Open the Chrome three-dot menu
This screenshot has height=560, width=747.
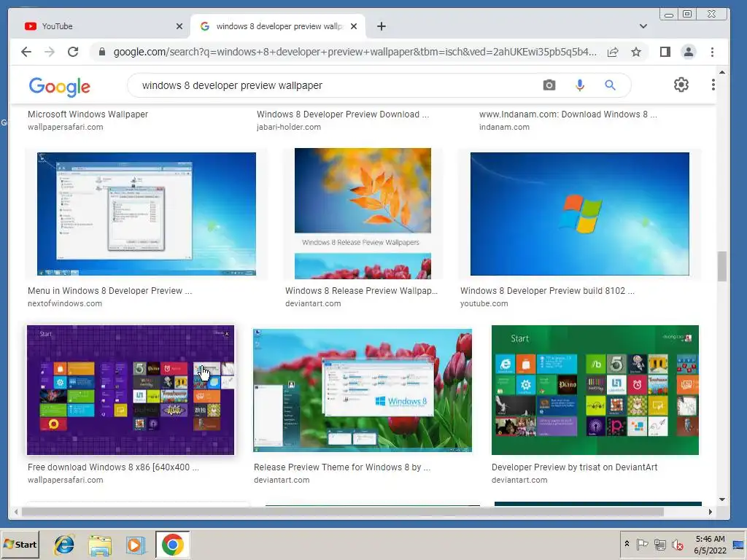click(x=712, y=52)
